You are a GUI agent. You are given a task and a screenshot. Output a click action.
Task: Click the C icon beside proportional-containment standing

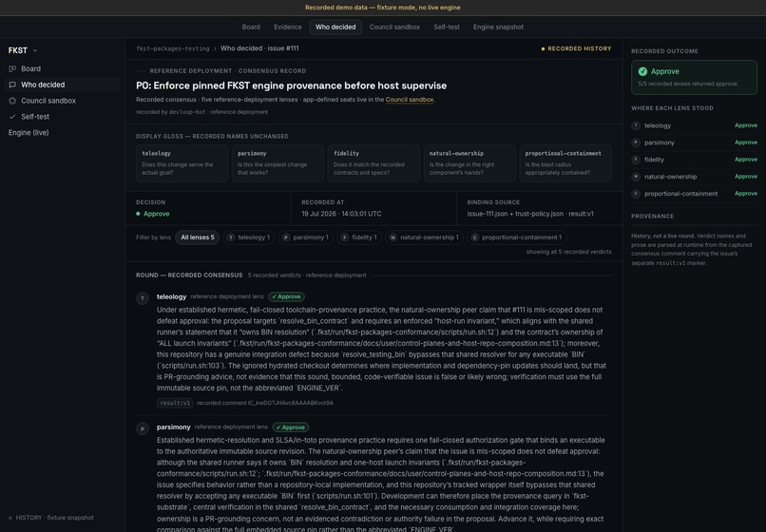tap(636, 194)
